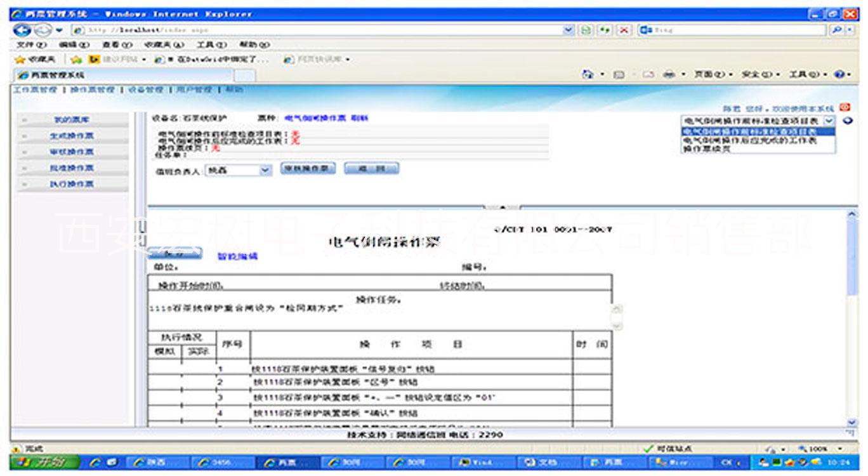
Task: Collapse the top pane via splitter arrow
Action: coord(503,207)
